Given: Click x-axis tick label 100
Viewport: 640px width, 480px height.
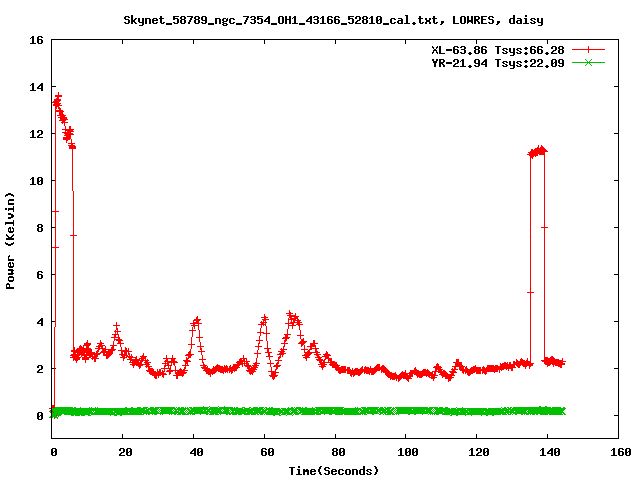Looking at the screenshot, I should pos(408,452).
